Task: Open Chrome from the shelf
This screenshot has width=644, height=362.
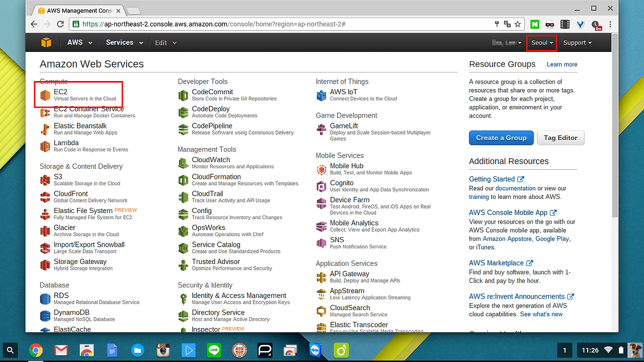Action: 36,350
